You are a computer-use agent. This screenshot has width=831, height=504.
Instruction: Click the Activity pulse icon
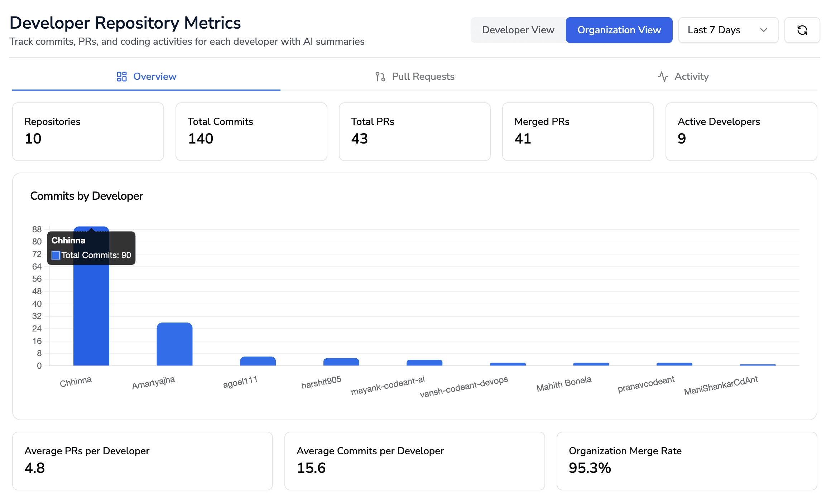point(663,77)
